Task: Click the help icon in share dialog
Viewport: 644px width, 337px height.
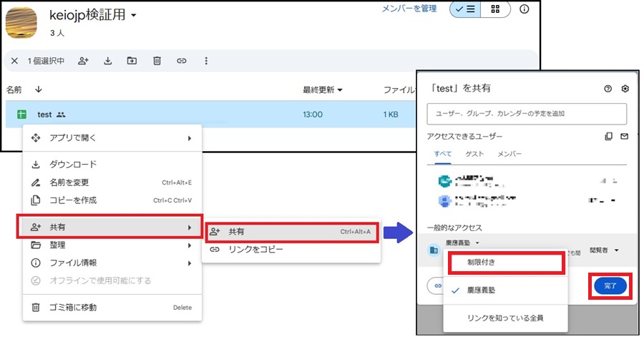Action: tap(608, 89)
